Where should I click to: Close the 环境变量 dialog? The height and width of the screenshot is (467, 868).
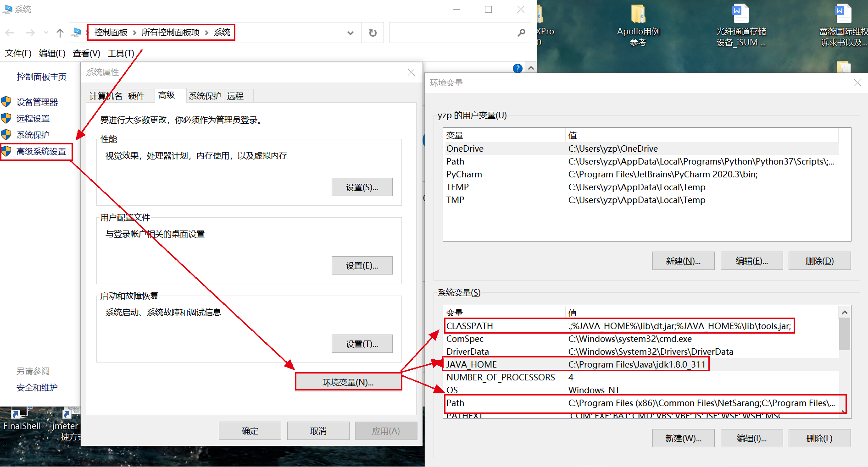pyautogui.click(x=857, y=83)
